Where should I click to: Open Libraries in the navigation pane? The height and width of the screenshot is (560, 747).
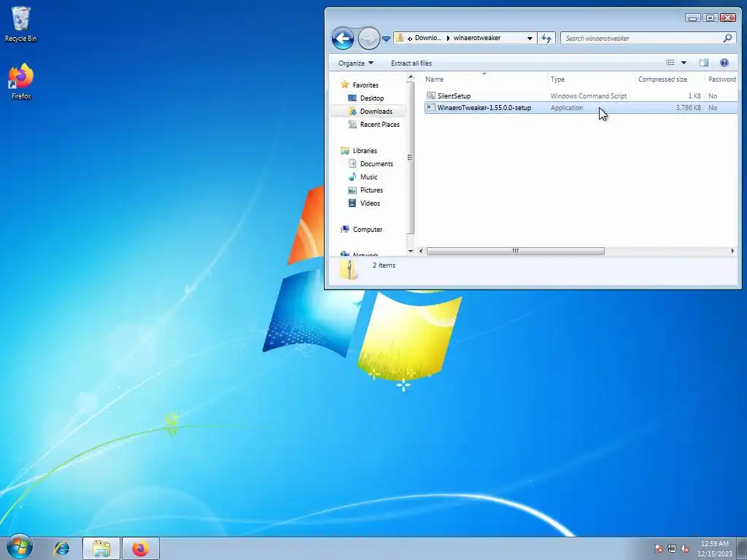(x=365, y=150)
